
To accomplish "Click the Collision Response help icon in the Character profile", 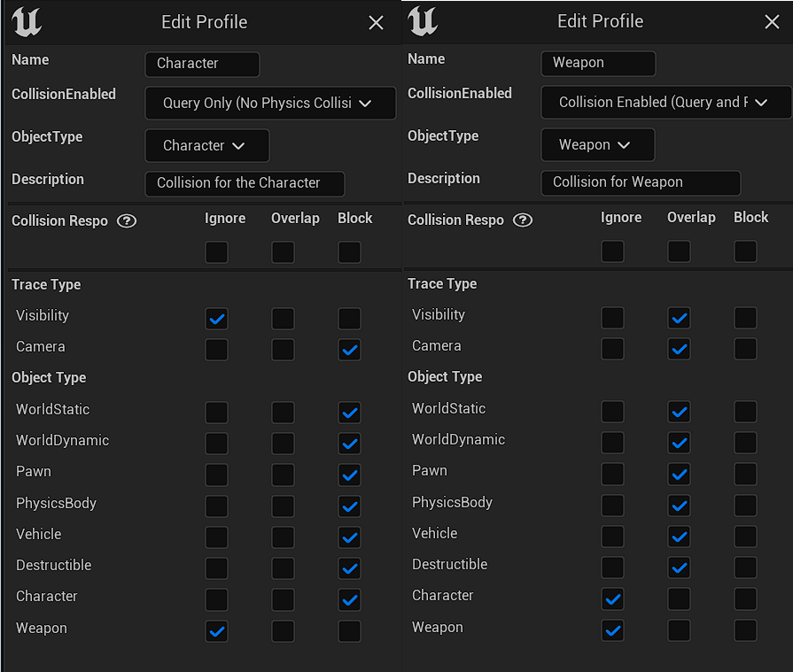I will click(127, 220).
